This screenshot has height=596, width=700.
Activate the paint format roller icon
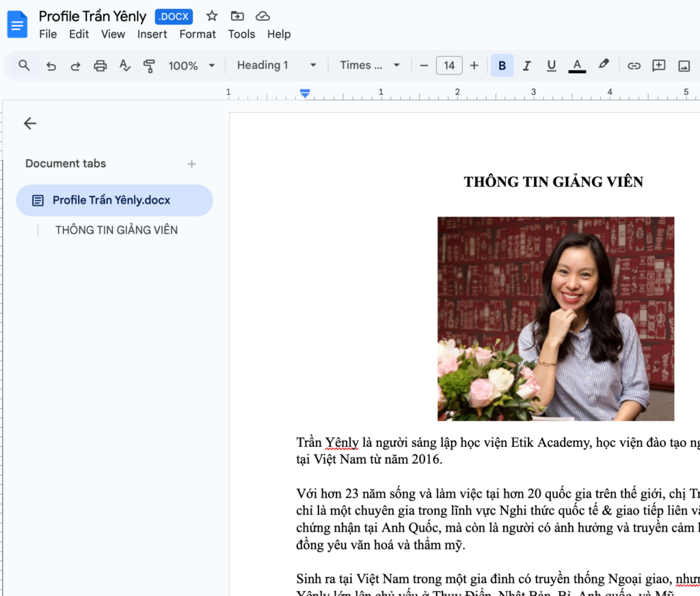(x=149, y=66)
